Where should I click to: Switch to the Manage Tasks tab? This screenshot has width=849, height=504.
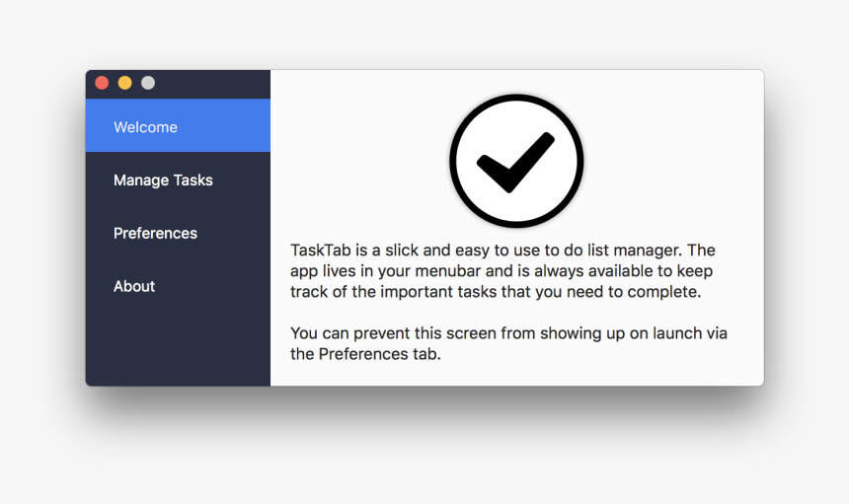163,180
